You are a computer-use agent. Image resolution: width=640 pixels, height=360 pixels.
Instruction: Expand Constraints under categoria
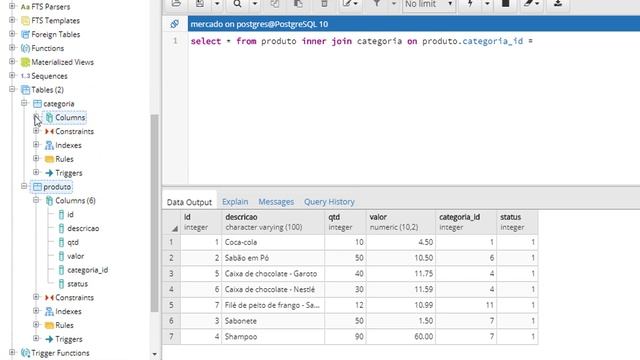tap(36, 131)
